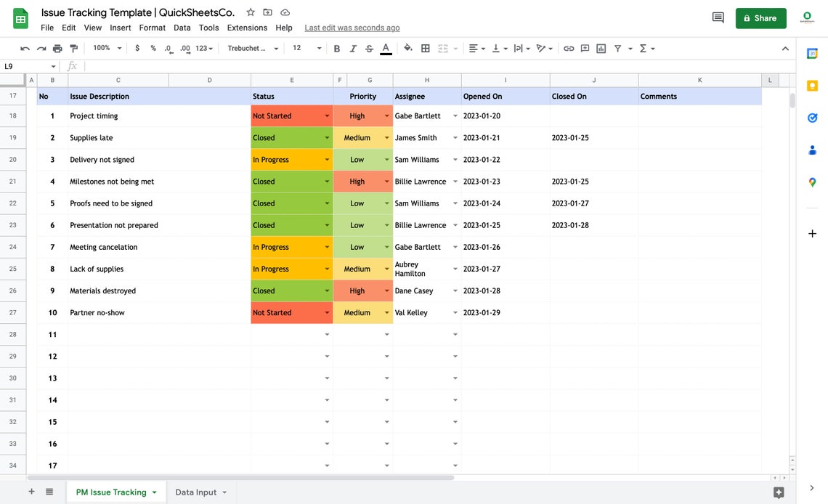
Task: Select the paint format tool
Action: coord(73,47)
